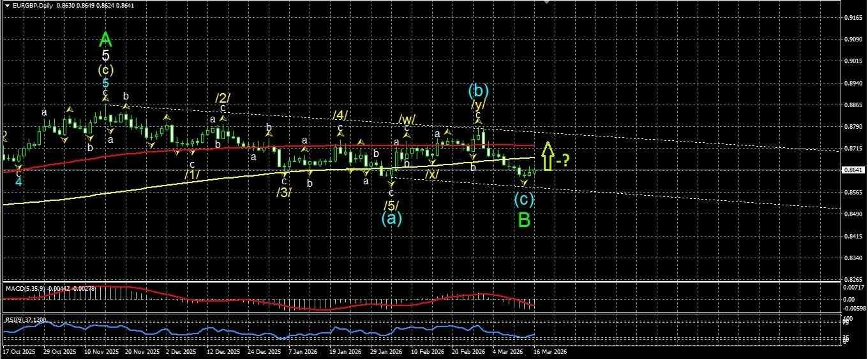Viewport: 868px width, 359px height.
Task: Click the 0.8865 price scale level
Action: point(854,105)
